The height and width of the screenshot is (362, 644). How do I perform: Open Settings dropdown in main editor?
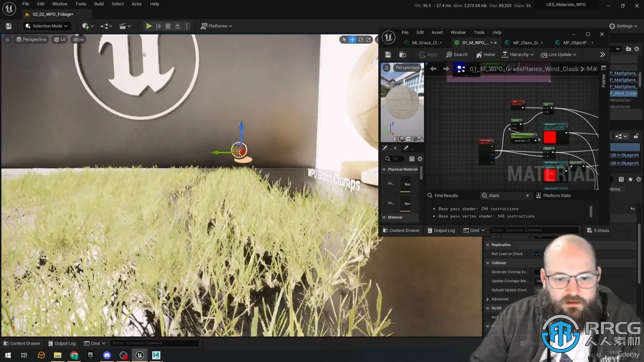click(624, 26)
